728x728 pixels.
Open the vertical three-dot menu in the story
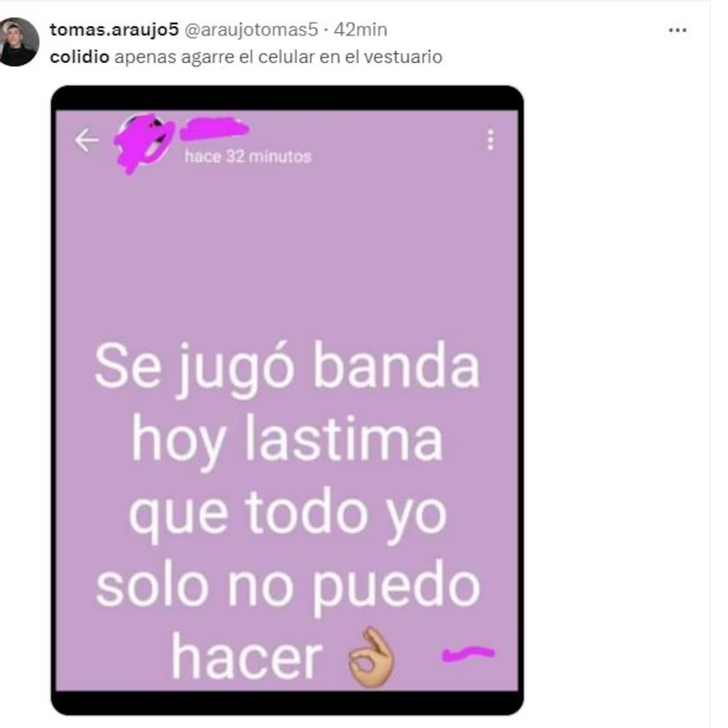pos(490,140)
